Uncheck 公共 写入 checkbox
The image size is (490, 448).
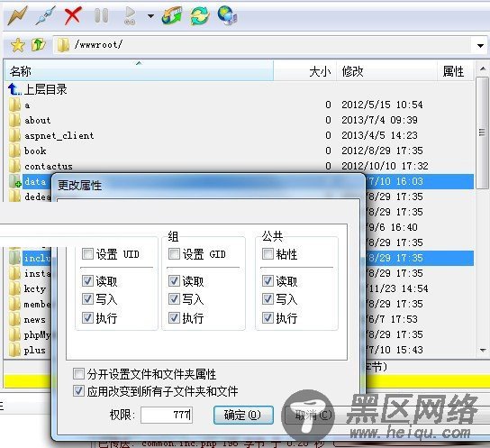(268, 299)
